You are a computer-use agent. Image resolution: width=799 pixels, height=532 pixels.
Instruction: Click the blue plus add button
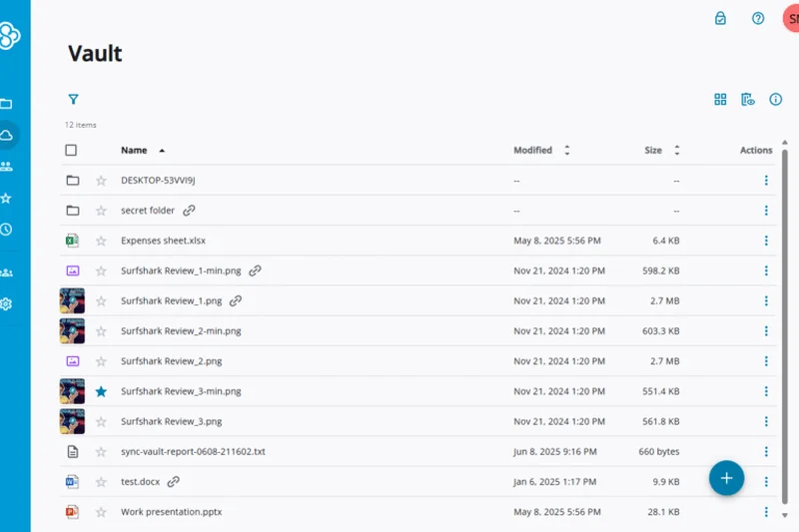click(x=726, y=478)
